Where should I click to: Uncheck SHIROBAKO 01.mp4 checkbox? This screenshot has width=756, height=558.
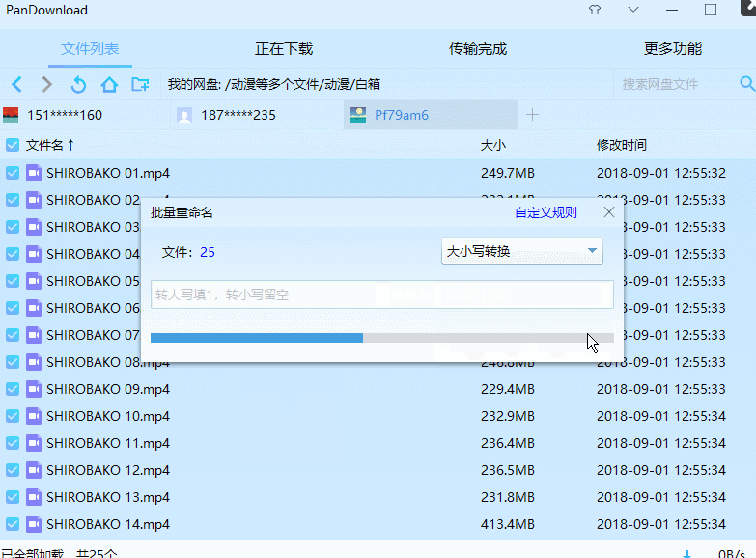tap(13, 173)
